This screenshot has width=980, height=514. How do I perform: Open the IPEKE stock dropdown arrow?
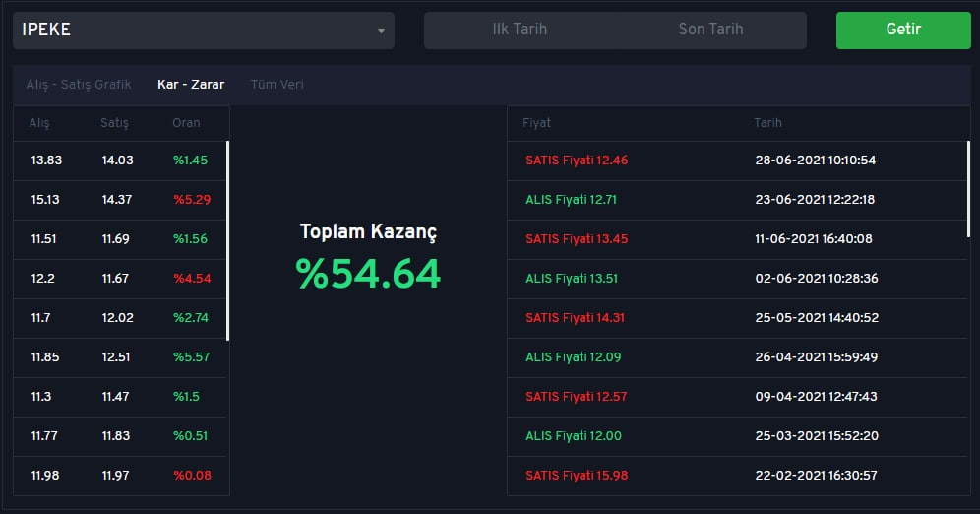click(x=381, y=31)
